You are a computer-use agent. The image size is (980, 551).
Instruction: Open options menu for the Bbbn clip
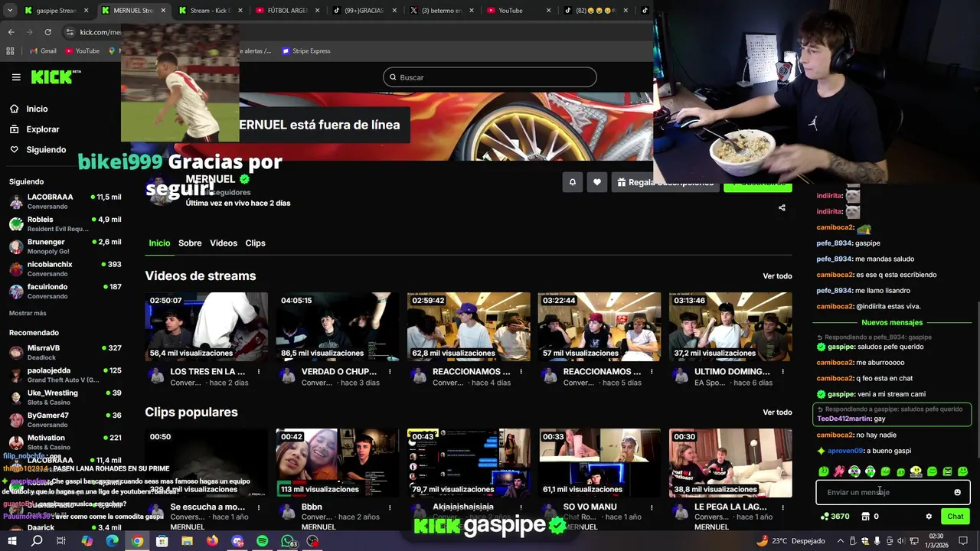(x=390, y=507)
